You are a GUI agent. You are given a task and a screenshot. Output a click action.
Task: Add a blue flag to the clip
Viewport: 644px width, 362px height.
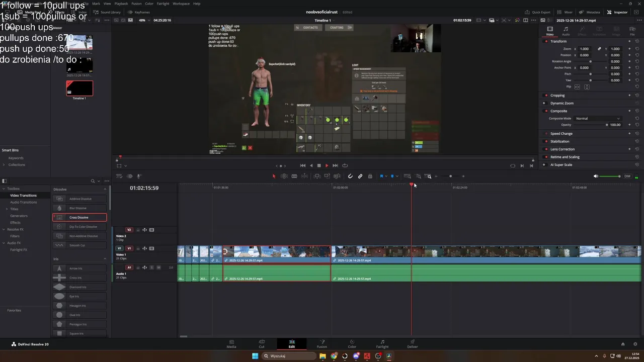coord(381,176)
